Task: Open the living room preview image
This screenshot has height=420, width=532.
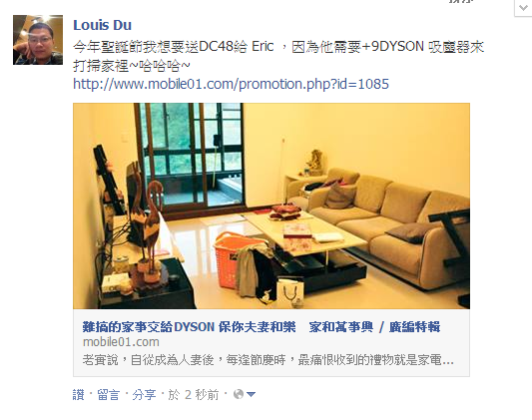Action: (x=271, y=206)
